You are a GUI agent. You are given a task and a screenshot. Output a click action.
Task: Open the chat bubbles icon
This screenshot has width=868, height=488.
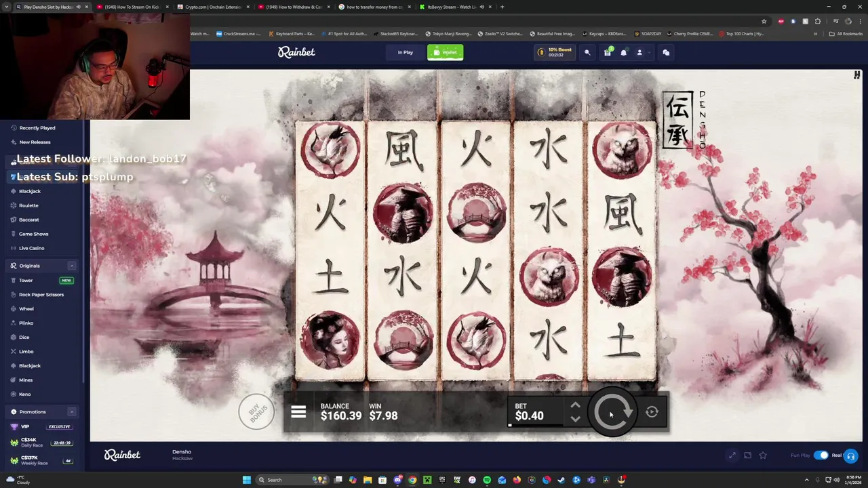click(666, 52)
